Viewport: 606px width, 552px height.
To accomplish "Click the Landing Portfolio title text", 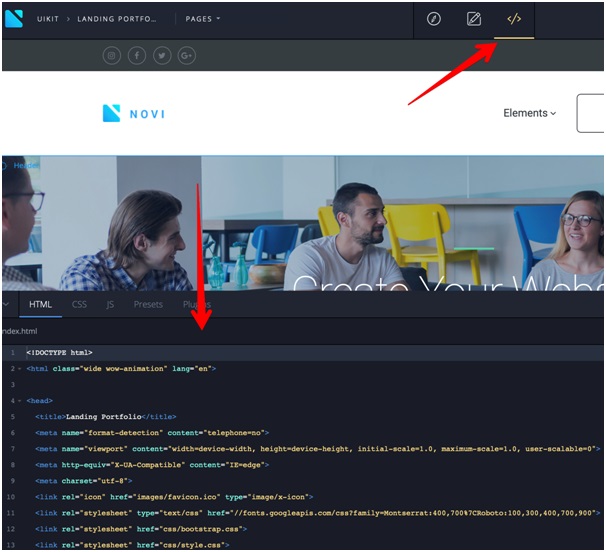I will (104, 417).
